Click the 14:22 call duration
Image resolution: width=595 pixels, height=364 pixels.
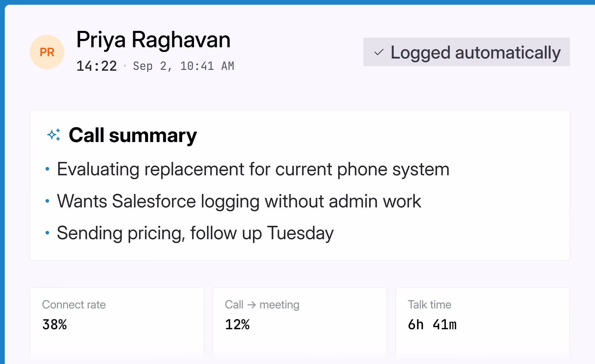97,66
